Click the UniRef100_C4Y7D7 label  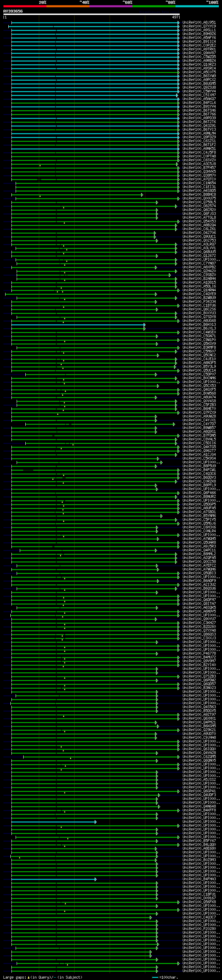199,424
